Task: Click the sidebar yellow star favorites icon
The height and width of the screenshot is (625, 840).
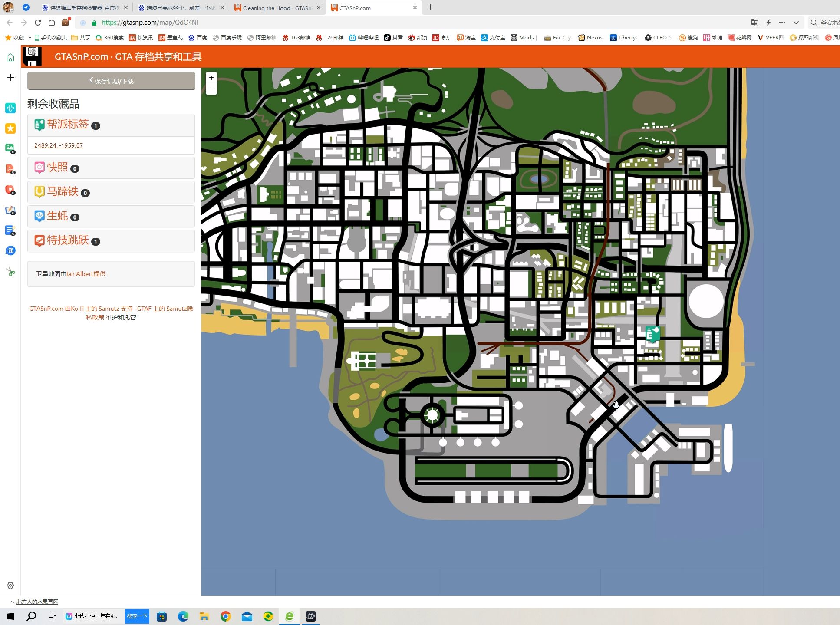Action: pyautogui.click(x=10, y=128)
